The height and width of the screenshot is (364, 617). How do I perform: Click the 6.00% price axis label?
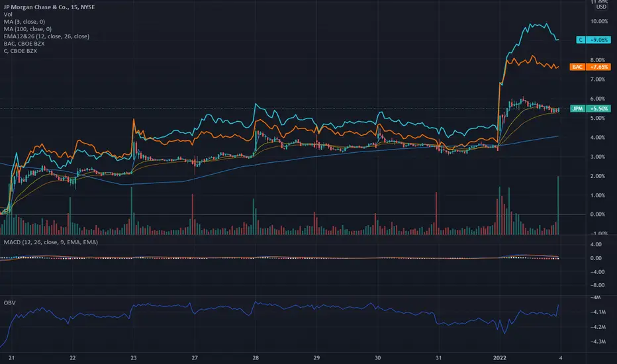coord(598,99)
